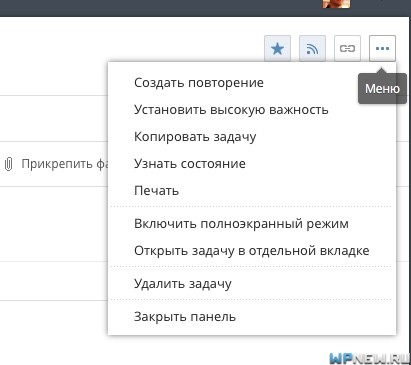Choose Установить высокую важность
Screen dimensions: 411x365
(x=231, y=110)
